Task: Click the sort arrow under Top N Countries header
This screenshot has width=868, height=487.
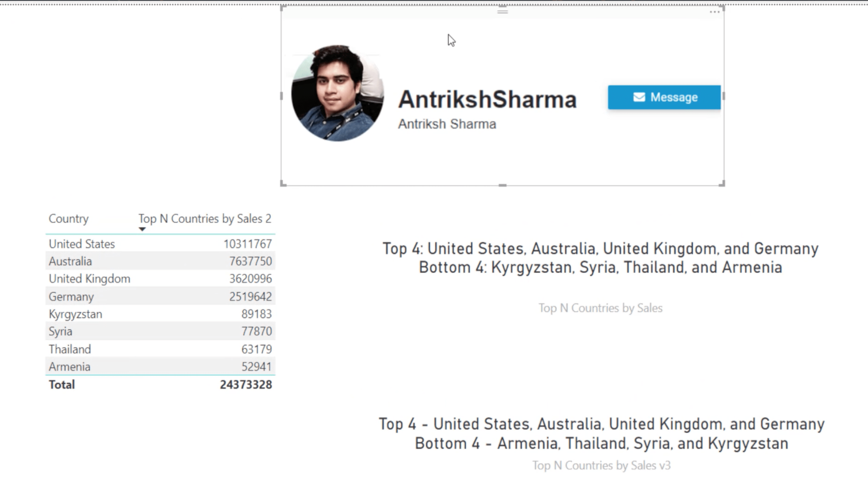Action: tap(142, 229)
